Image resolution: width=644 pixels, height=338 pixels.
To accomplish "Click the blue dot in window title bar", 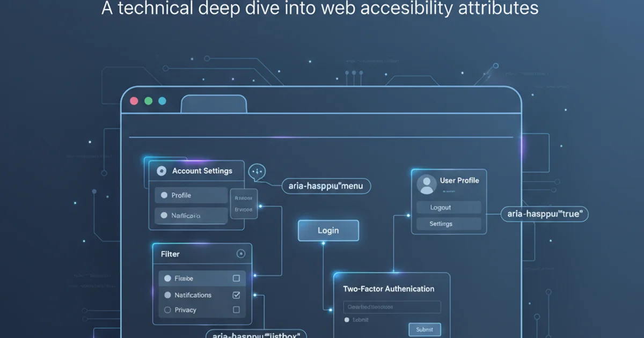I will click(162, 101).
